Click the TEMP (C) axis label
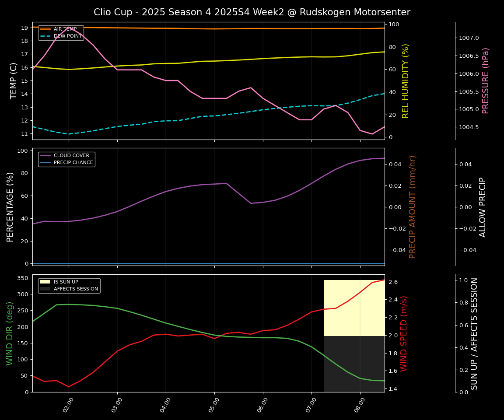 [14, 80]
